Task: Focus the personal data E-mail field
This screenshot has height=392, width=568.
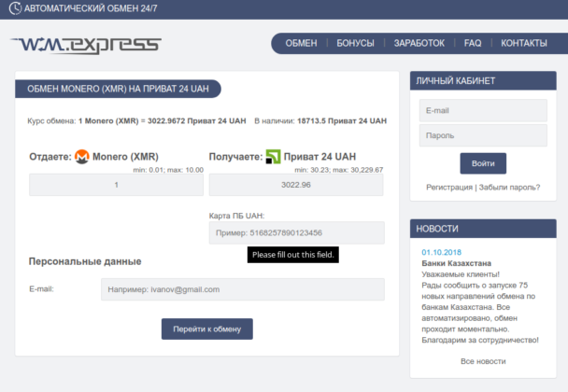Action: coord(243,289)
